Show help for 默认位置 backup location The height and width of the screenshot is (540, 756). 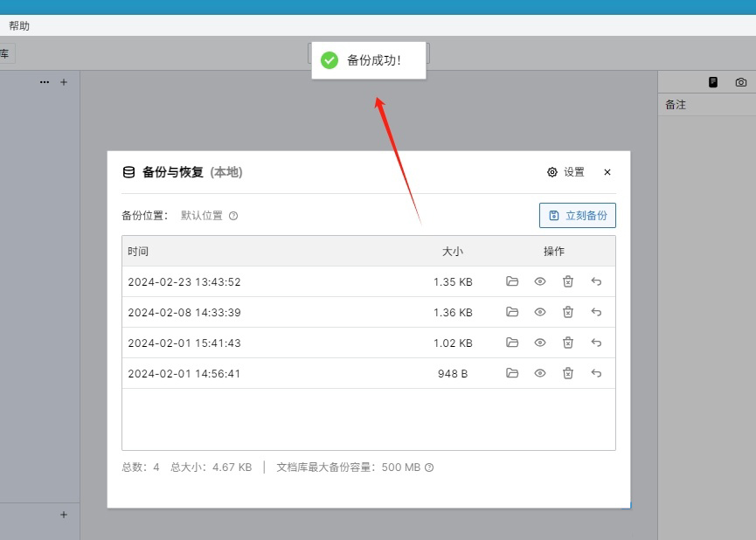point(233,216)
